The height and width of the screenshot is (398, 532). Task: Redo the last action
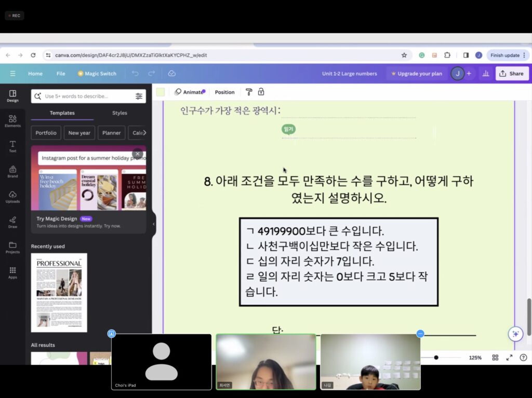(152, 74)
